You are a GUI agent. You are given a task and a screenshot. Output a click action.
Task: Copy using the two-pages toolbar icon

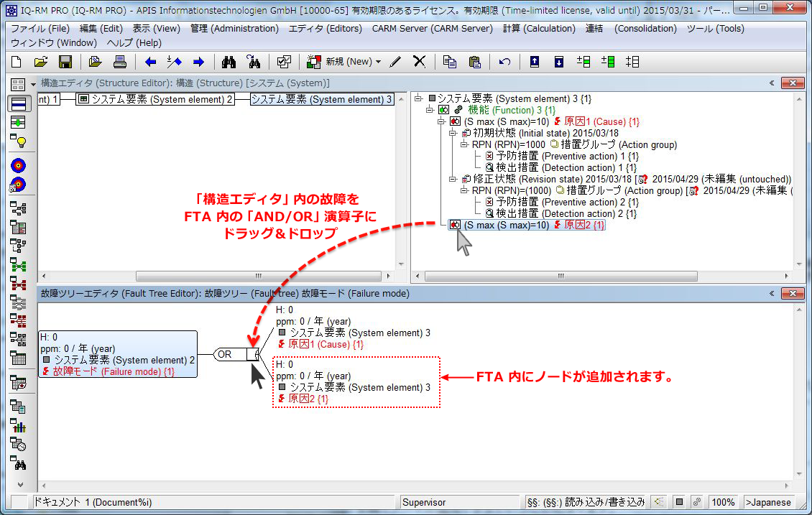pos(450,62)
